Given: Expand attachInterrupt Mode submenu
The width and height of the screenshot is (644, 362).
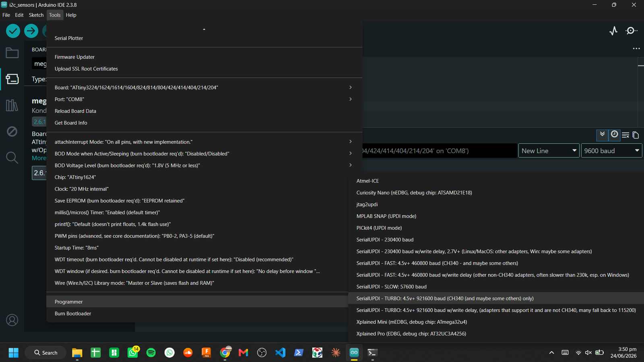Looking at the screenshot, I should 204,142.
